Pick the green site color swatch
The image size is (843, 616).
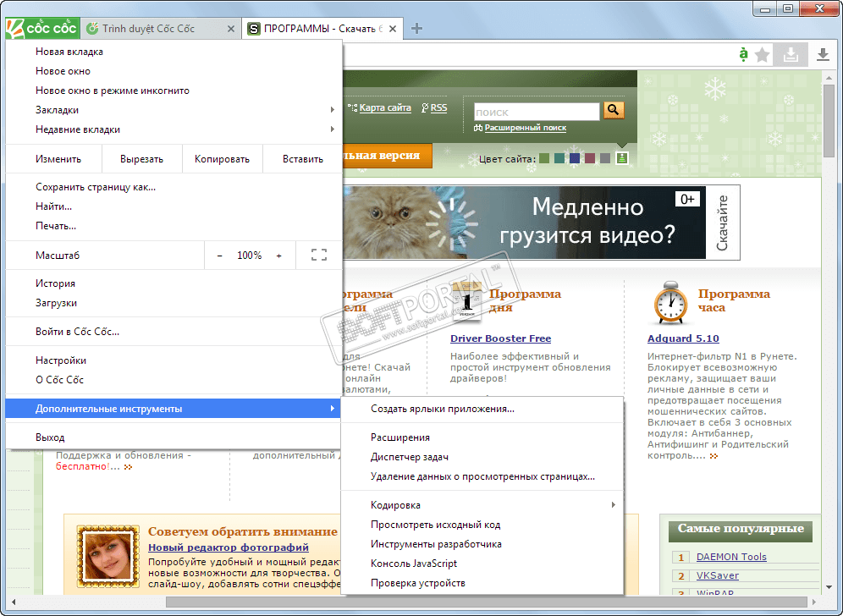(544, 158)
